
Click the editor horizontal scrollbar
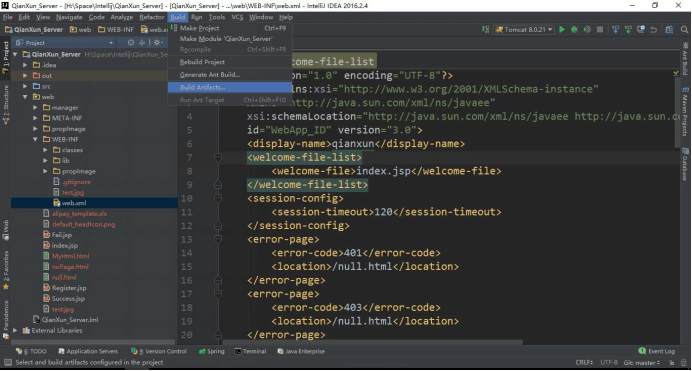tap(373, 342)
